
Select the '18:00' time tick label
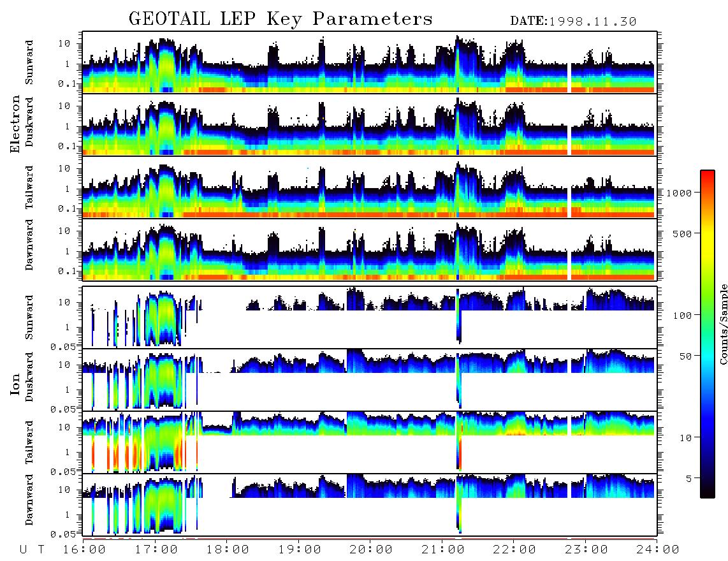click(228, 550)
